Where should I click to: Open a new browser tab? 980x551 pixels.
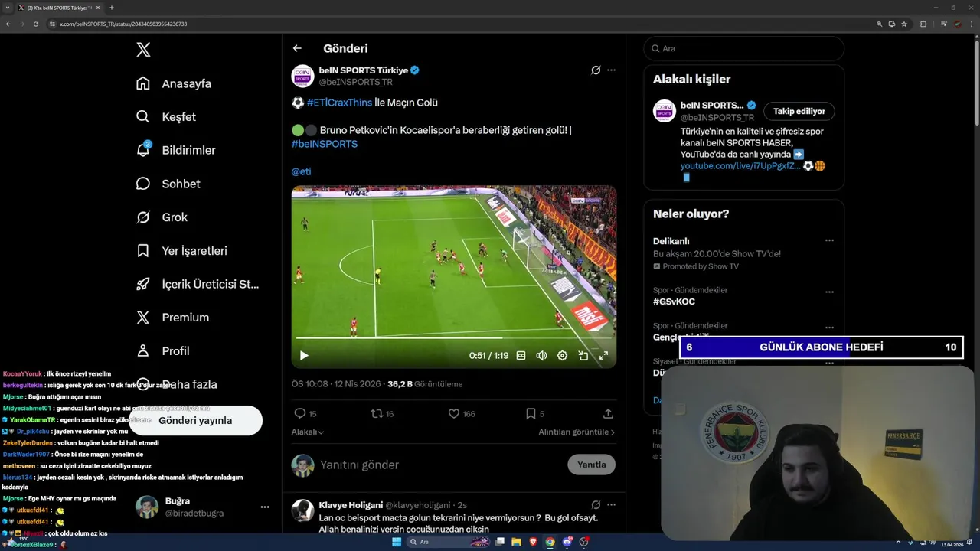pyautogui.click(x=112, y=8)
